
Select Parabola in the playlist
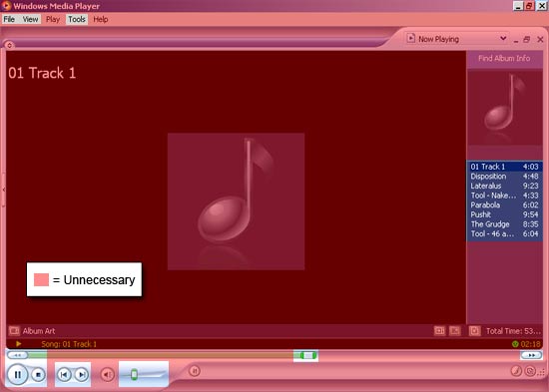(504, 205)
